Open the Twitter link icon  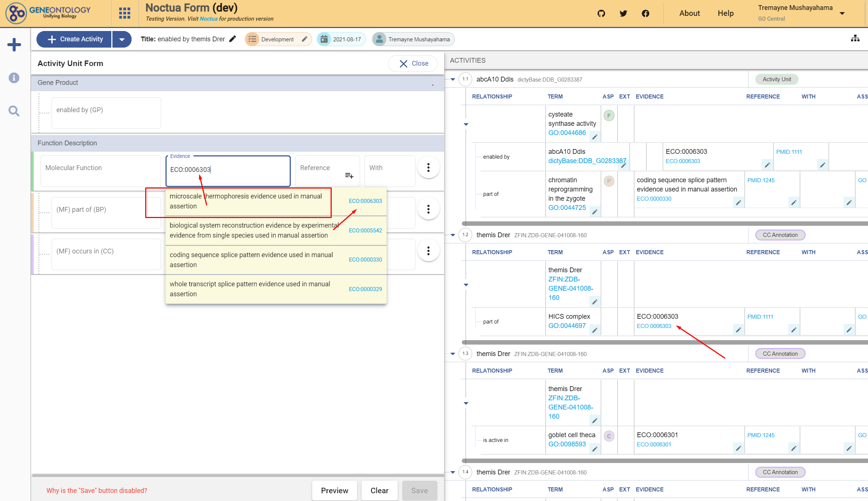pyautogui.click(x=623, y=13)
